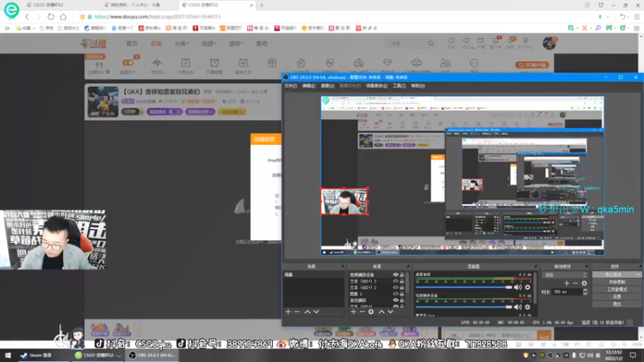
Task: Remove scene with minus icon in 场景 panel
Action: pyautogui.click(x=297, y=312)
